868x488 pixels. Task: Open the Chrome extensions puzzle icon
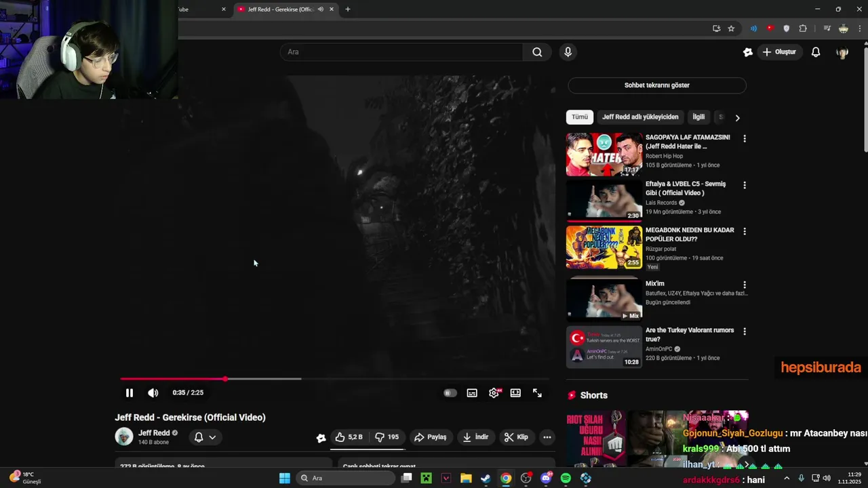click(803, 28)
